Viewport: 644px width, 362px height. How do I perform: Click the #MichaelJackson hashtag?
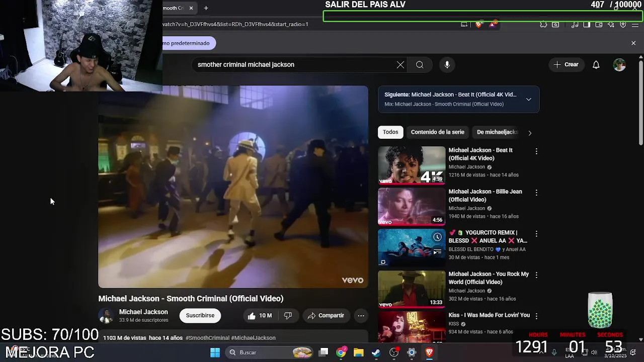click(x=253, y=338)
